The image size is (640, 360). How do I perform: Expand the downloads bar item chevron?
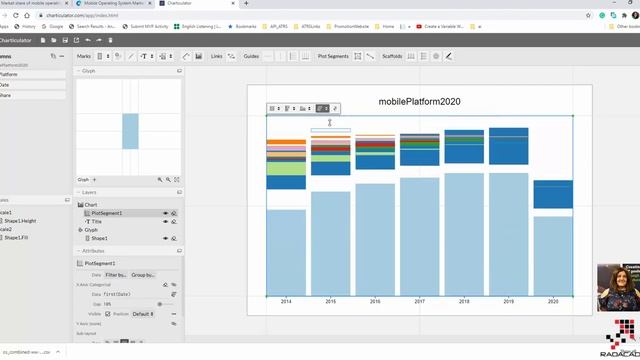click(x=58, y=352)
